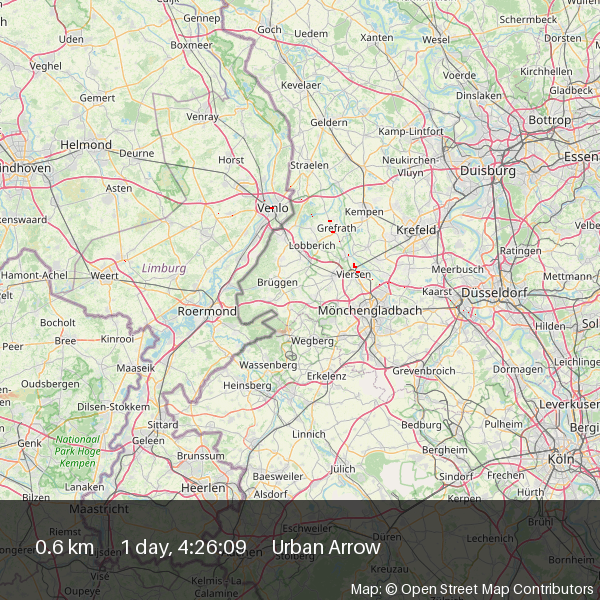The image size is (600, 600).
Task: Click the Mönchengladbach city label
Action: point(369,311)
